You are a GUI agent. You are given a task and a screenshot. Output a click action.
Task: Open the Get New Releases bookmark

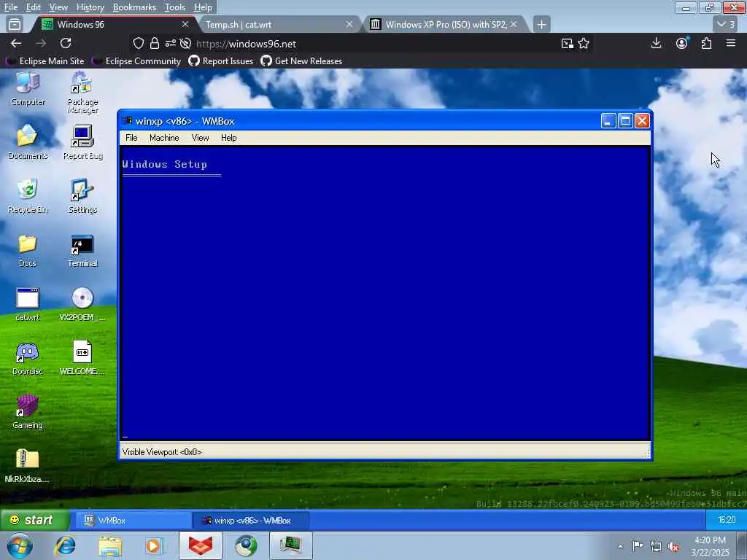click(301, 61)
